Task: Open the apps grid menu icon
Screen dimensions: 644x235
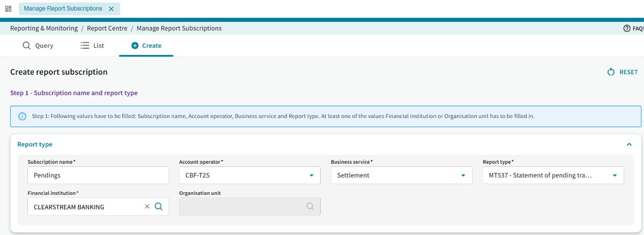Action: [x=8, y=9]
